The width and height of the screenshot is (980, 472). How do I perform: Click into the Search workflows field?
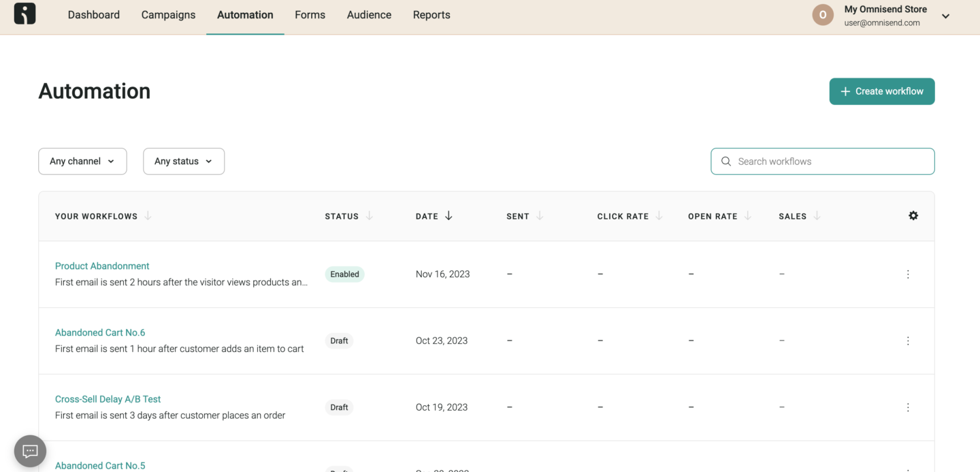(x=823, y=161)
